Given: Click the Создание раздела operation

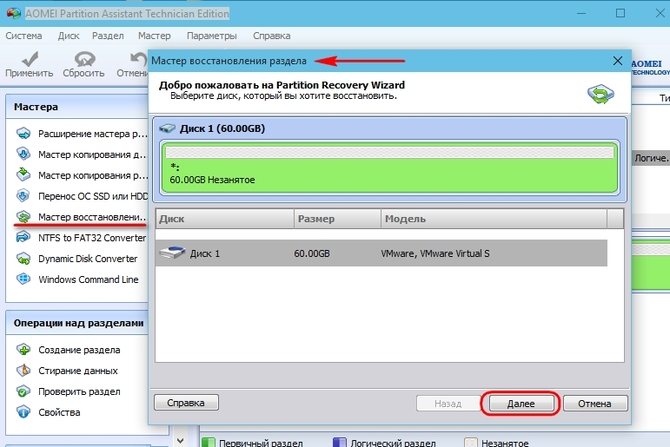Looking at the screenshot, I should point(79,350).
